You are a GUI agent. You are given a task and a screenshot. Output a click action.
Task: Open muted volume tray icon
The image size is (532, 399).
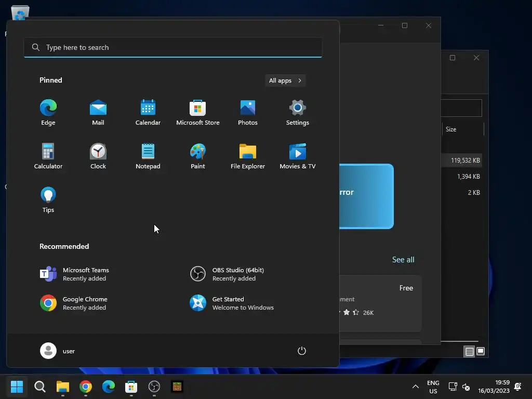[x=466, y=387]
